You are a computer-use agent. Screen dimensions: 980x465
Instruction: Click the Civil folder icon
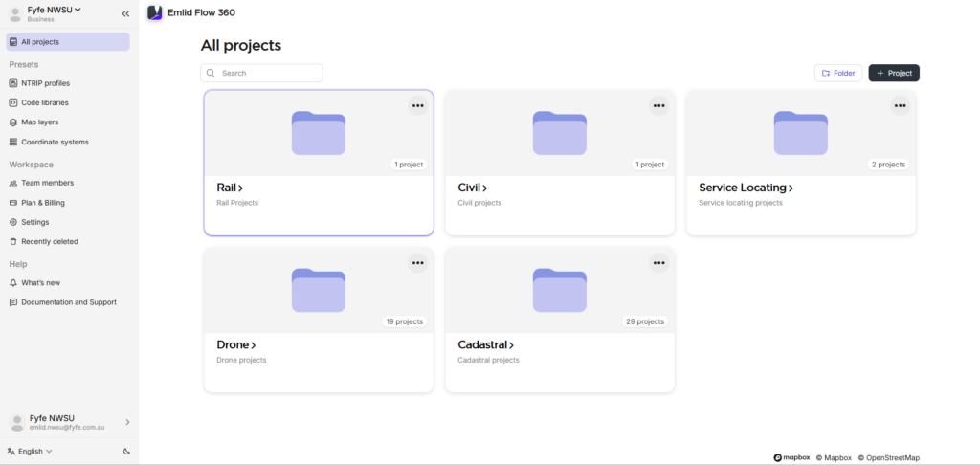click(559, 133)
